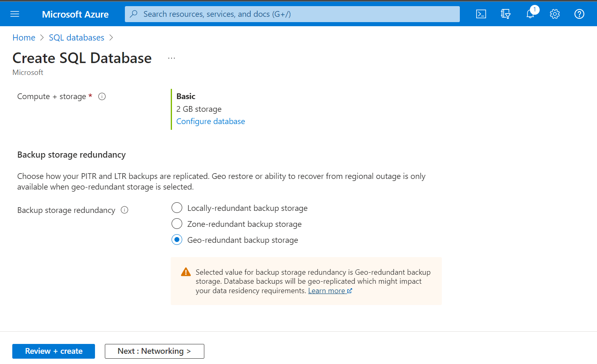Click the "Create SQL Database" page title
Screen dimensions: 597x364
pos(82,58)
